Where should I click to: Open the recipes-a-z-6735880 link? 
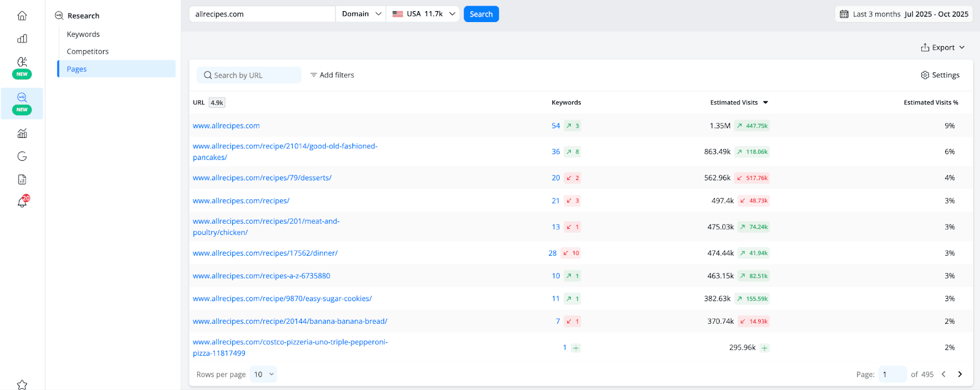pos(262,276)
